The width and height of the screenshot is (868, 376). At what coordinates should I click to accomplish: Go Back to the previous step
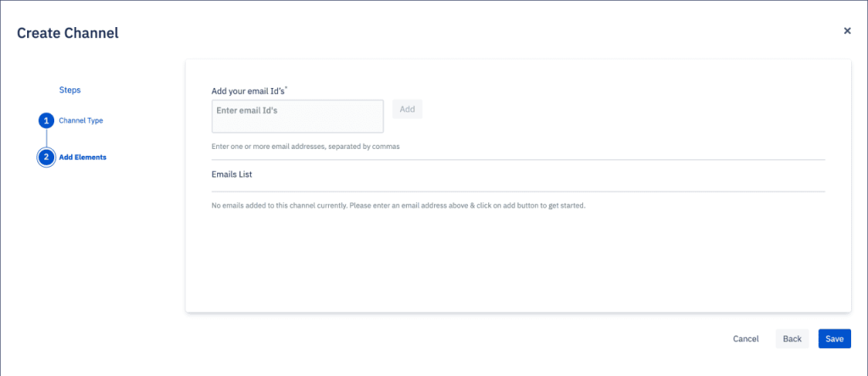(793, 339)
